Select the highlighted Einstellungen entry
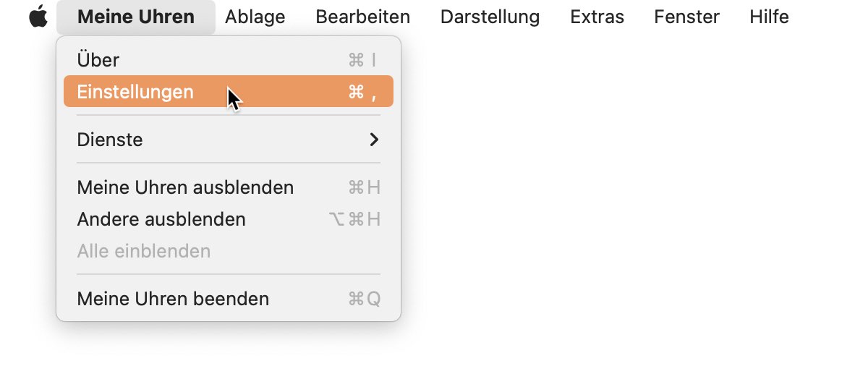This screenshot has width=868, height=366. (229, 92)
